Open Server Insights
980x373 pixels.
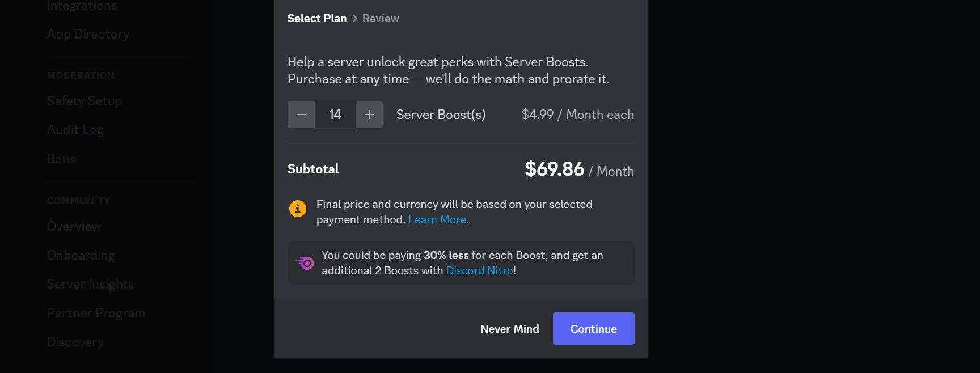(x=90, y=284)
